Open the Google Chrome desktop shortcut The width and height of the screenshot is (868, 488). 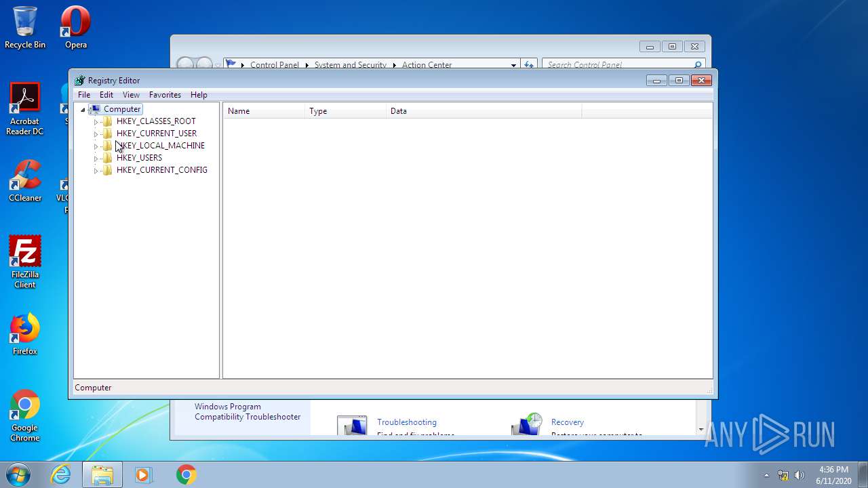[25, 415]
